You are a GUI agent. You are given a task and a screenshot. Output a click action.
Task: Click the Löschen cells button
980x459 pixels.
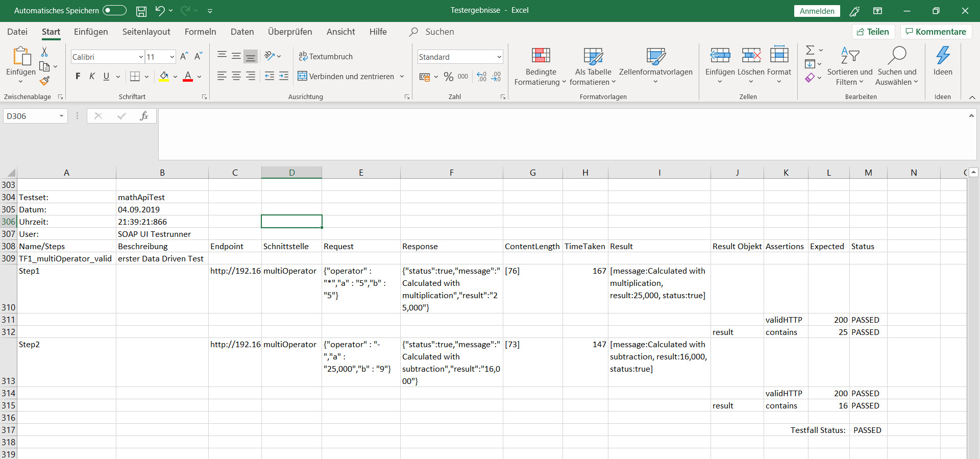point(751,66)
